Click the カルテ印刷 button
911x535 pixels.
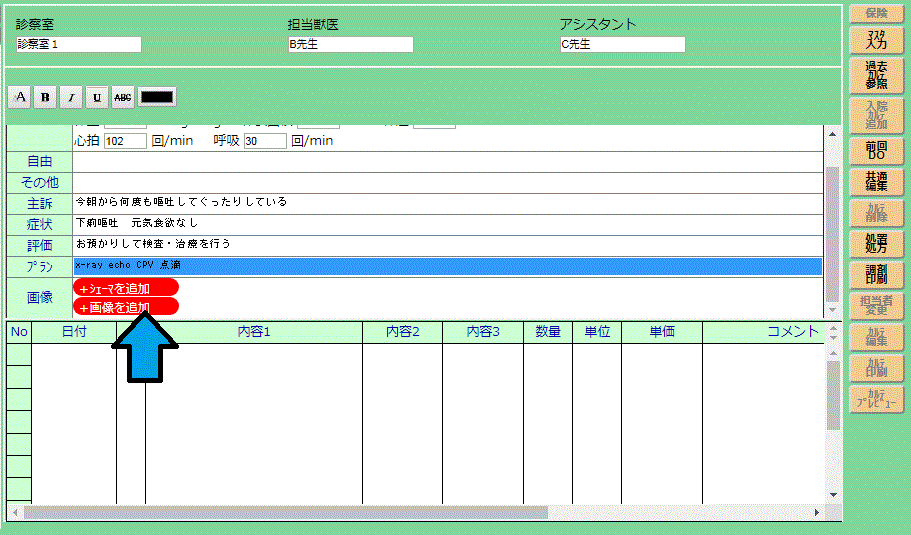(876, 368)
